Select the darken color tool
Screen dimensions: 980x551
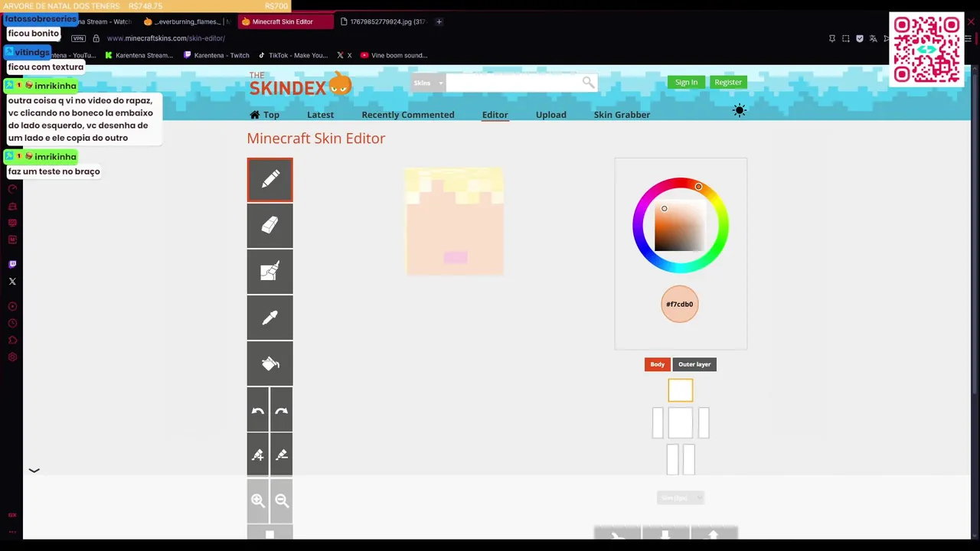282,455
